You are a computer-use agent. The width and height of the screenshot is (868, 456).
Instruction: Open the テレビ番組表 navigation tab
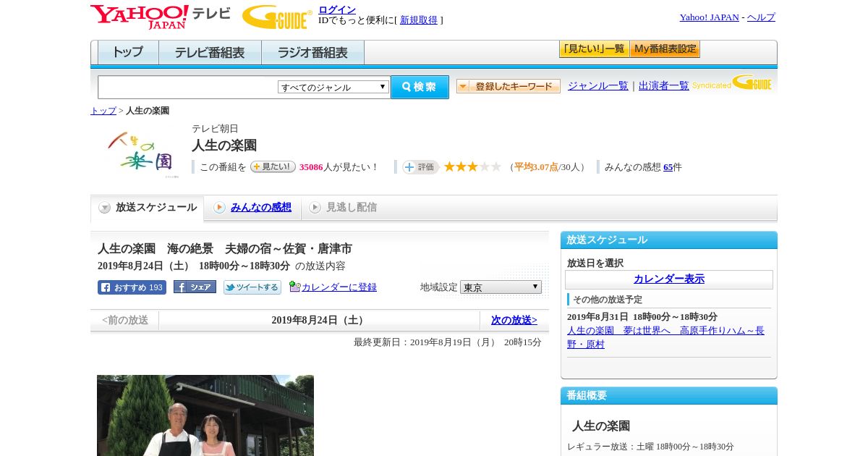pos(210,53)
